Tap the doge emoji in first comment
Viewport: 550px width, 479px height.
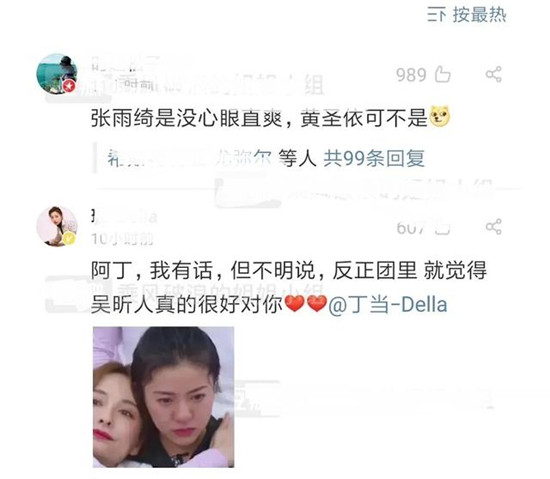pyautogui.click(x=440, y=116)
